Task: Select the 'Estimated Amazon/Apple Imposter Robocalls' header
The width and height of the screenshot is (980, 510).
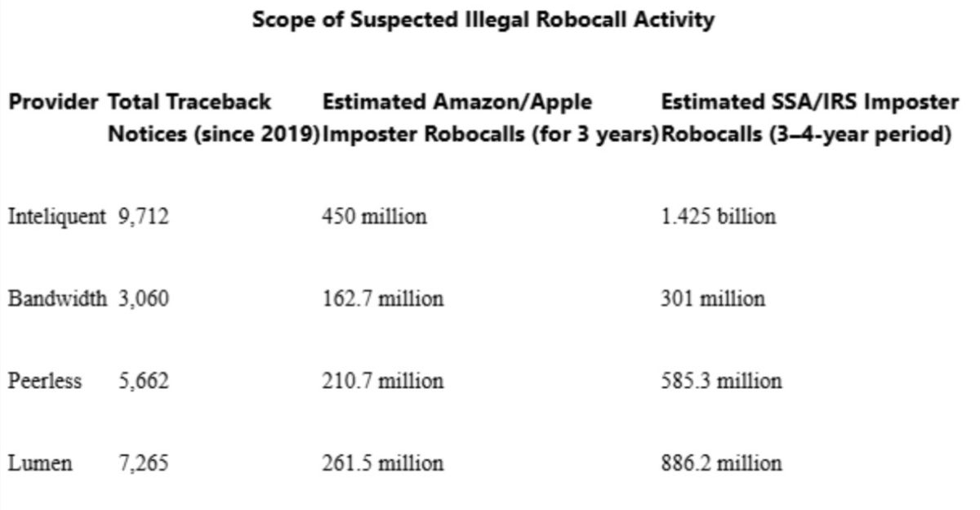Action: pyautogui.click(x=488, y=119)
